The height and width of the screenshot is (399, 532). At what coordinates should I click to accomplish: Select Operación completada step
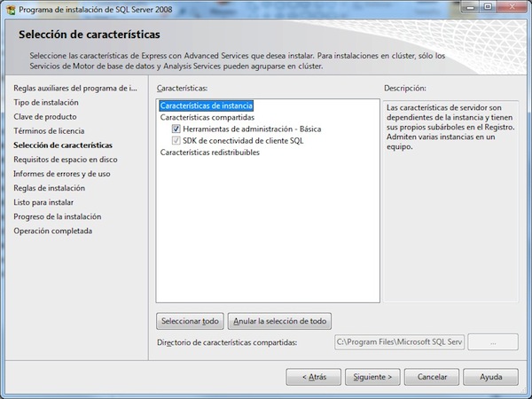pos(52,231)
